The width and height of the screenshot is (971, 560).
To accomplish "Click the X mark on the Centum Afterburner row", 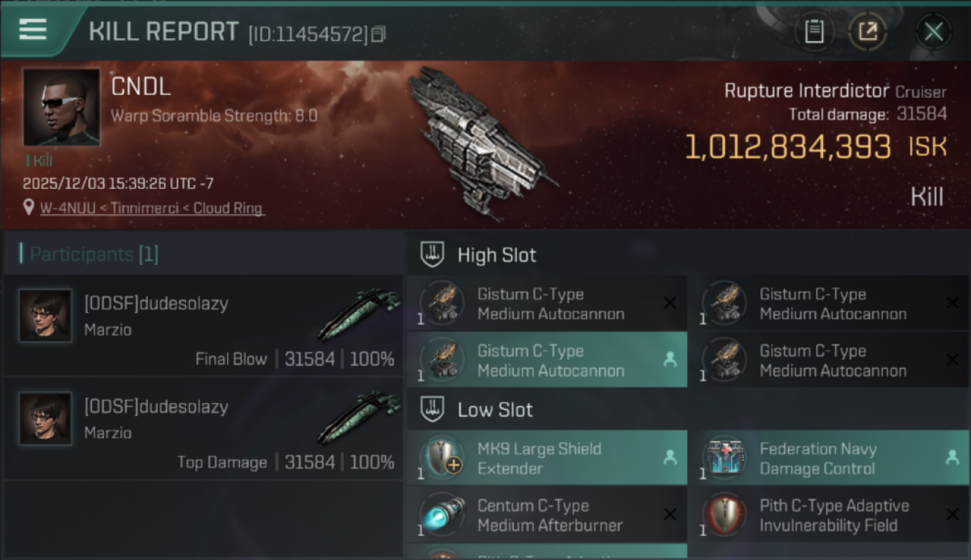I will 670,514.
